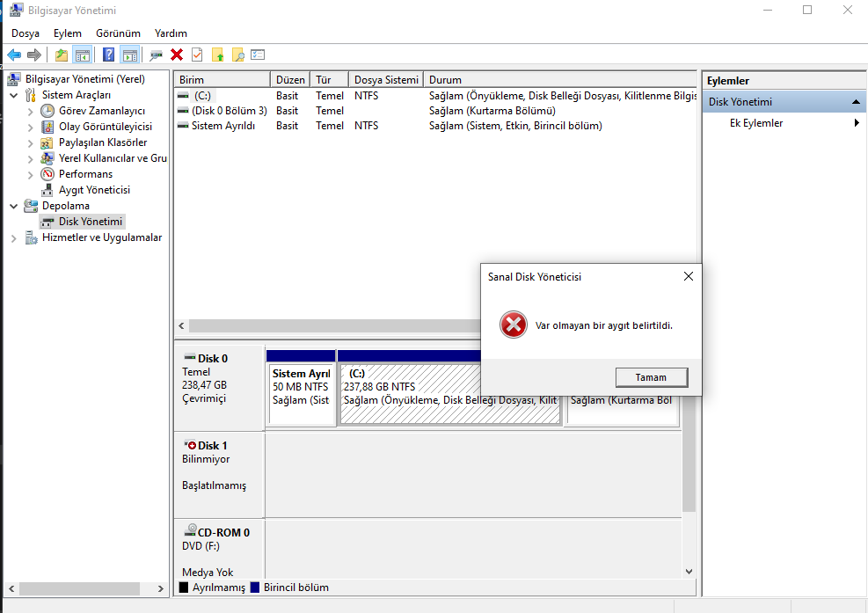The image size is (868, 613).
Task: Select the (C:) volume row in list
Action: click(x=435, y=96)
